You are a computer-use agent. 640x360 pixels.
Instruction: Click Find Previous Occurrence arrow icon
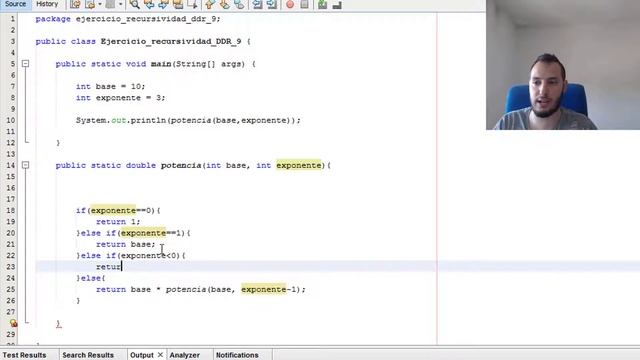(149, 4)
